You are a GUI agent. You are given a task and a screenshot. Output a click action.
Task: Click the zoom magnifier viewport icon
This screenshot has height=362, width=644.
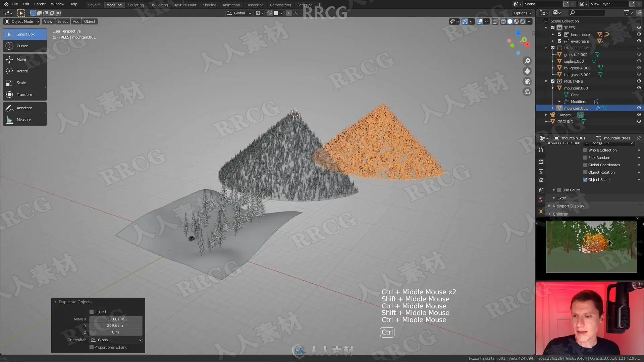[527, 61]
